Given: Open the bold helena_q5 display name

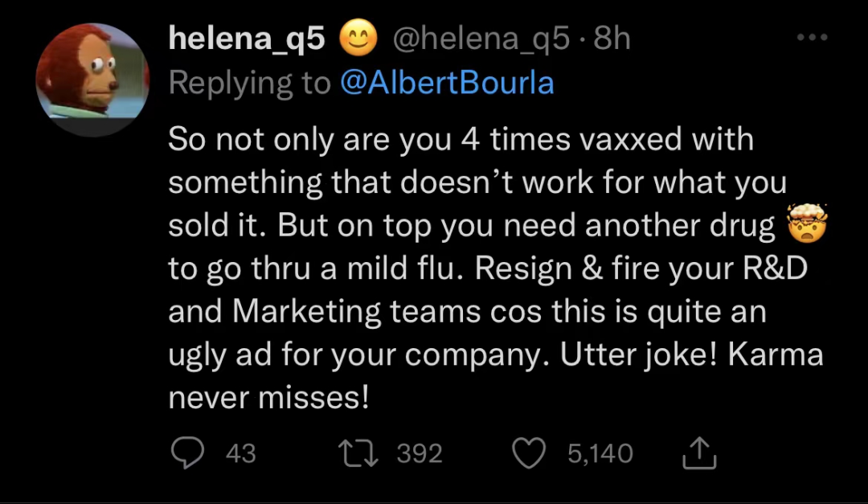Looking at the screenshot, I should [x=247, y=39].
